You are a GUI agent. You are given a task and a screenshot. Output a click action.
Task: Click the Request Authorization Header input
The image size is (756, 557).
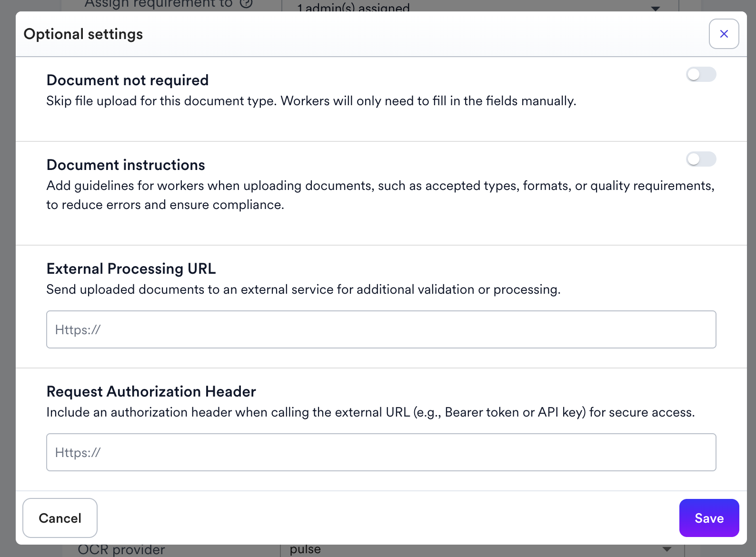[x=381, y=452]
